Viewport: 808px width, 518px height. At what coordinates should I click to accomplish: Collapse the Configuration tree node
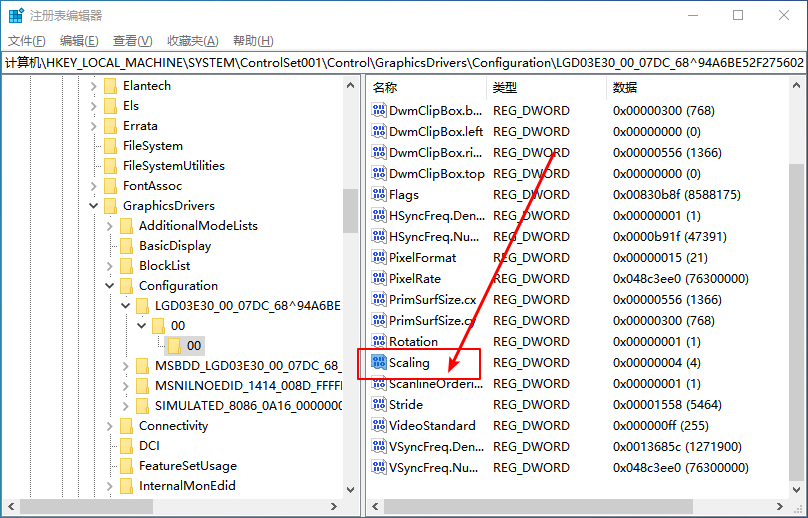tap(110, 286)
